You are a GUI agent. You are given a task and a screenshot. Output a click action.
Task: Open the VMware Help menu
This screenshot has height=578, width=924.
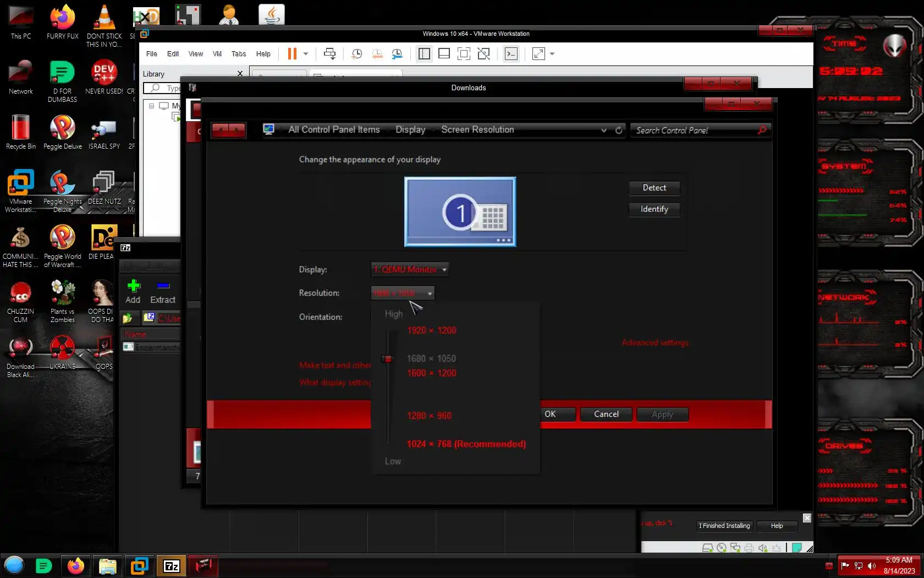coord(263,54)
